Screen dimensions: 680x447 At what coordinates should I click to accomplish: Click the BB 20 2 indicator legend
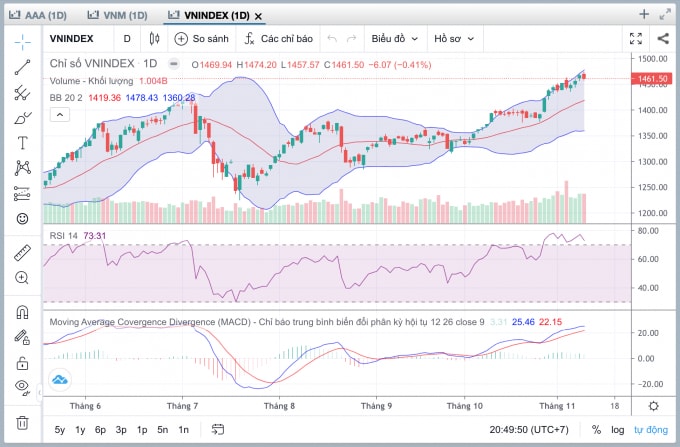pos(66,98)
